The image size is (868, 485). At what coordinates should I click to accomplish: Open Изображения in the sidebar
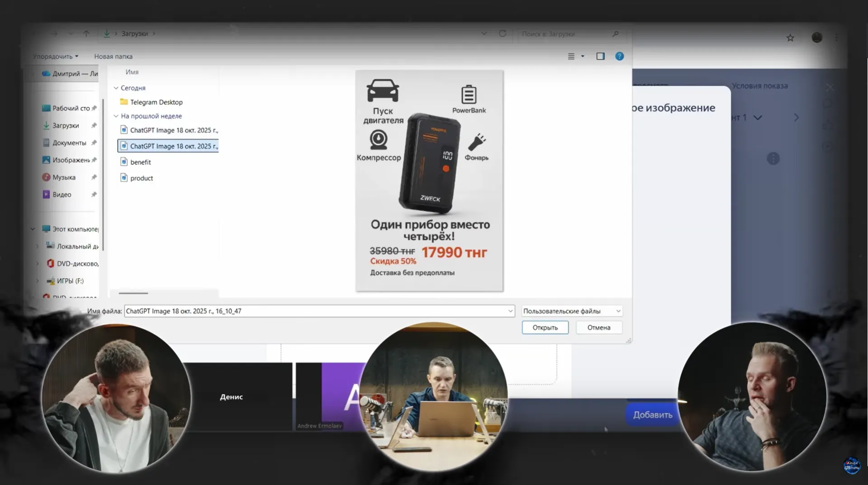[71, 160]
